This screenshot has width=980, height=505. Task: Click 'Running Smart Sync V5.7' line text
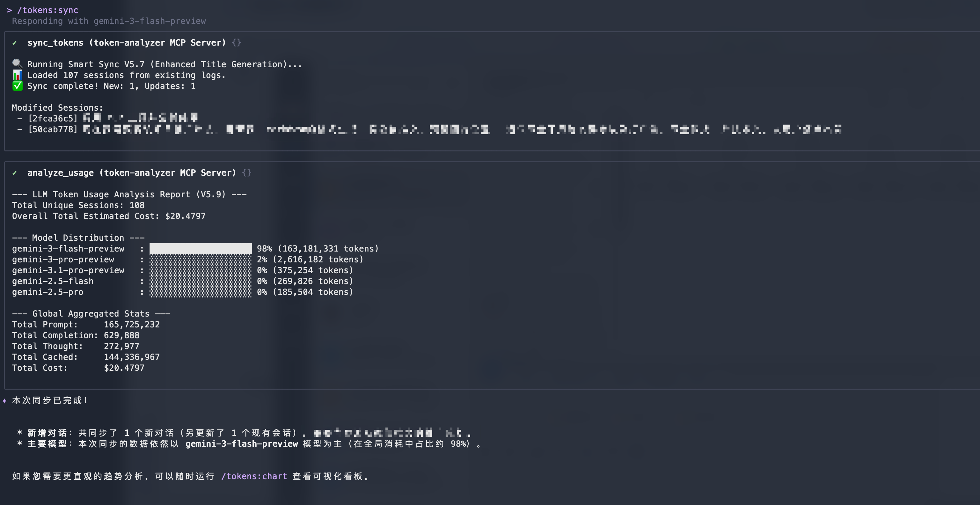pos(165,64)
